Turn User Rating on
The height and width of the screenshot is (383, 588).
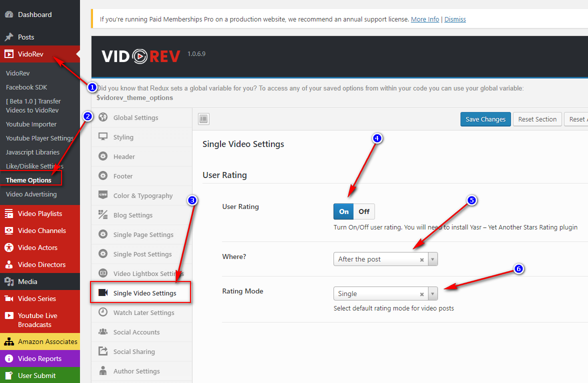pyautogui.click(x=343, y=211)
